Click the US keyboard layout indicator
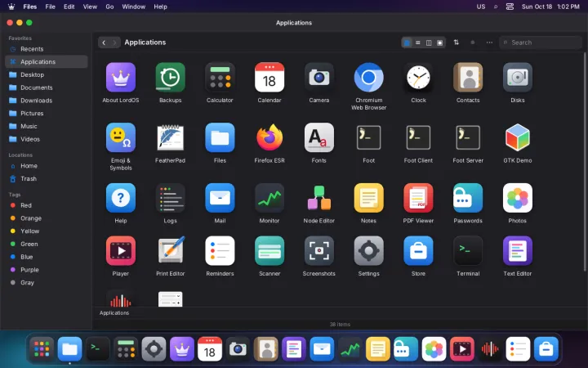Screen dimensions: 588x368 [x=481, y=7]
